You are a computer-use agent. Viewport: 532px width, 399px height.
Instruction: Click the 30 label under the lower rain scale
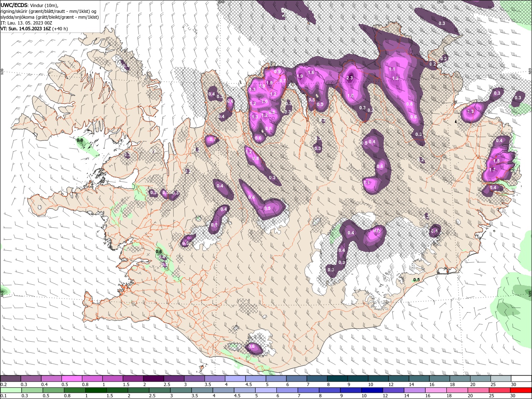pyautogui.click(x=513, y=396)
